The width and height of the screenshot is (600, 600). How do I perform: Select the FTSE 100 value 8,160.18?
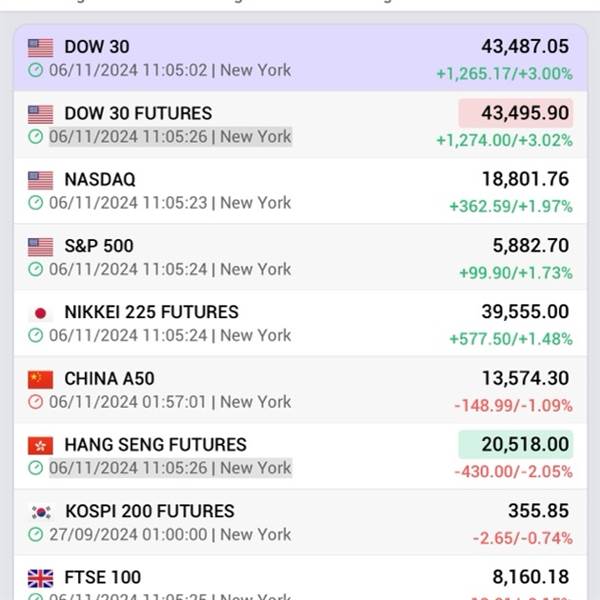coord(531,577)
